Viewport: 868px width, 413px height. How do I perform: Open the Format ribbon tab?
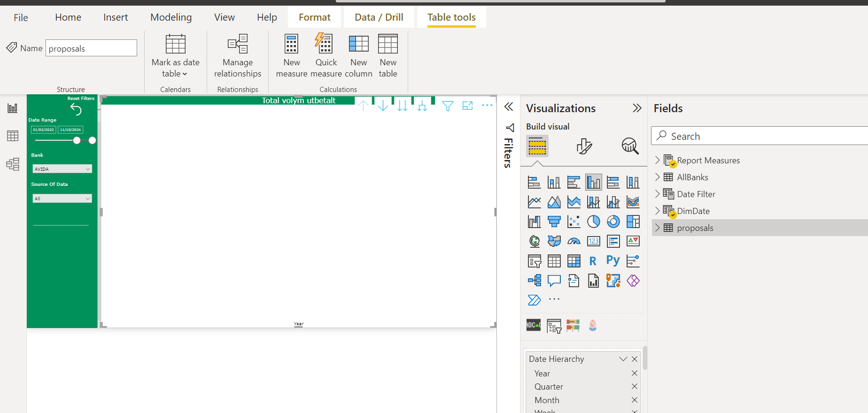314,17
